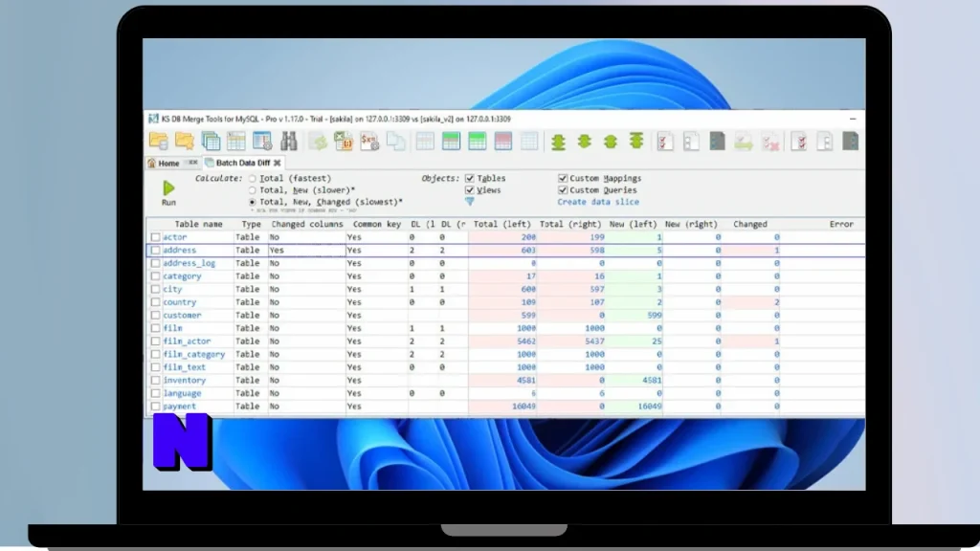This screenshot has height=551, width=980.
Task: Uncheck the Tables objects checkbox
Action: click(469, 179)
